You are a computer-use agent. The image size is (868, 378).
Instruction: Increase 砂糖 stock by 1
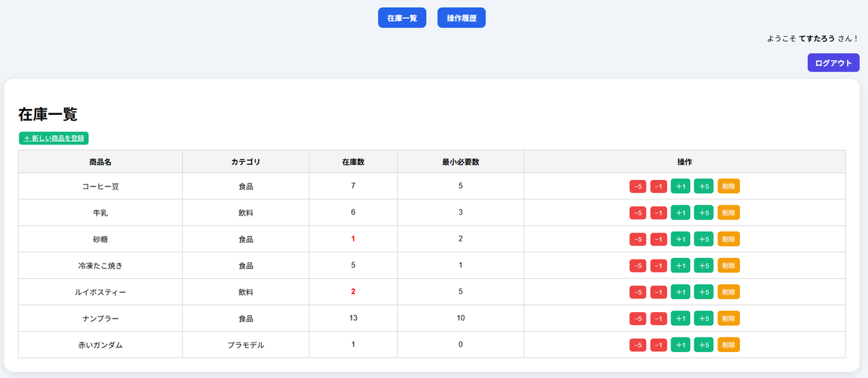pyautogui.click(x=680, y=239)
